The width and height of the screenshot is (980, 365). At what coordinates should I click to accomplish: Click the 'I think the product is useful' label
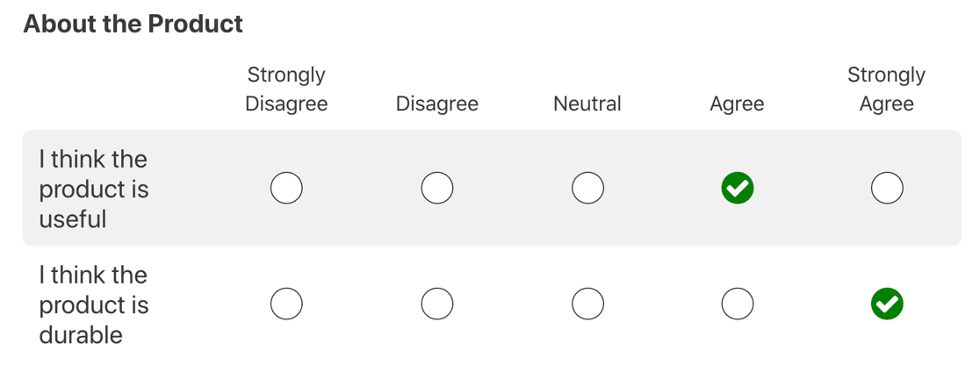tap(94, 189)
